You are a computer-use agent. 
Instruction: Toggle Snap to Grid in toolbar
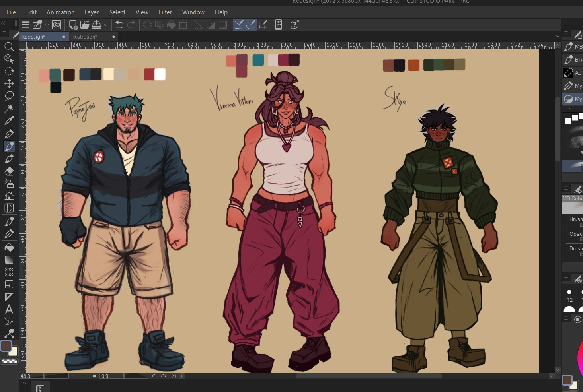[263, 25]
